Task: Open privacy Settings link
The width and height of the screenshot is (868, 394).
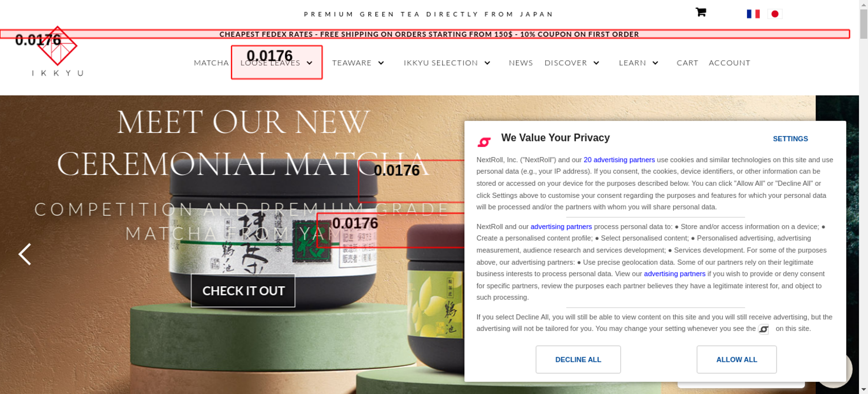Action: coord(790,139)
